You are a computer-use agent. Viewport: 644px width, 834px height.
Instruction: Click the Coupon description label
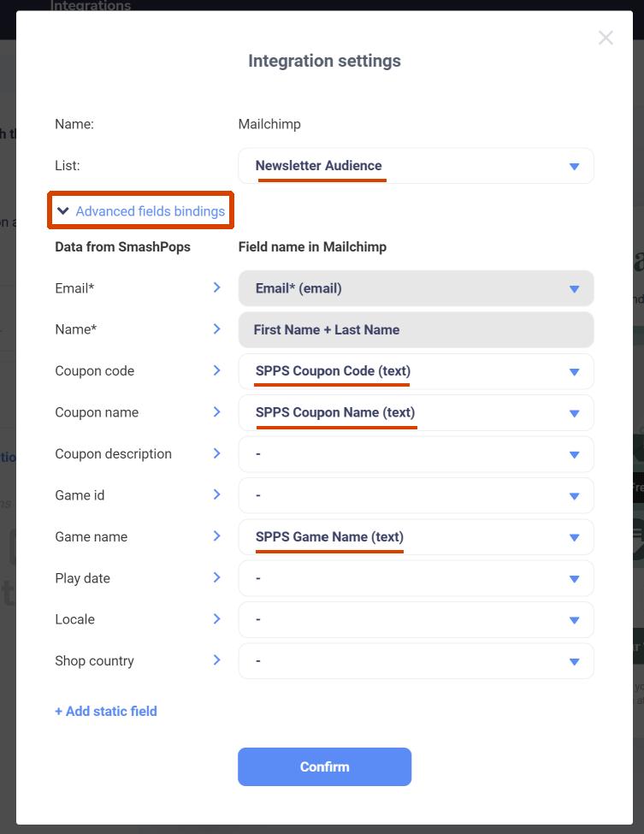click(x=113, y=454)
